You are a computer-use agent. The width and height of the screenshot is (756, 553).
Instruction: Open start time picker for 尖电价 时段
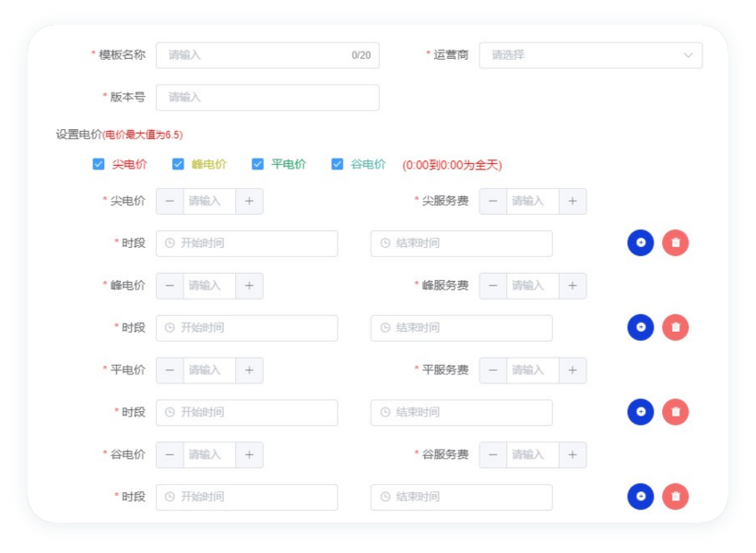[x=247, y=243]
